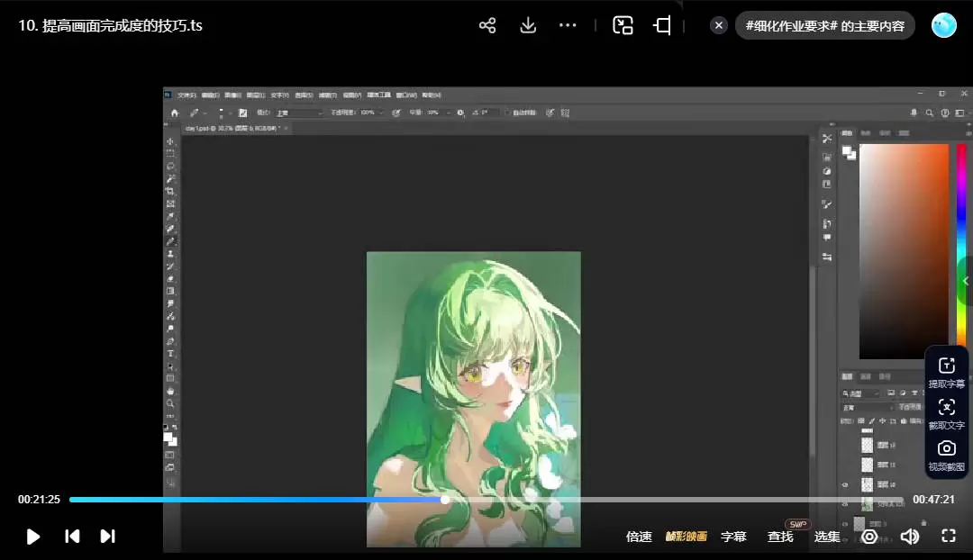Click the progress bar's white playhead handle
973x560 pixels.
point(445,499)
